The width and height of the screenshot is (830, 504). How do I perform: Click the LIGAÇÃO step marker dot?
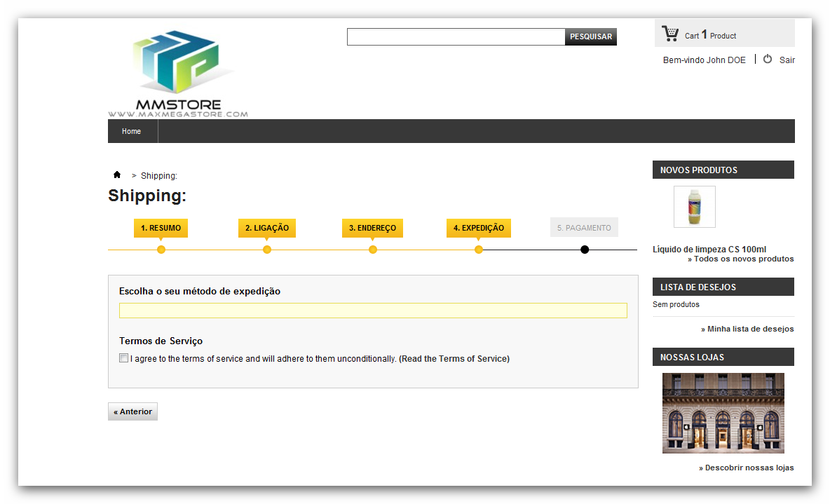click(267, 250)
